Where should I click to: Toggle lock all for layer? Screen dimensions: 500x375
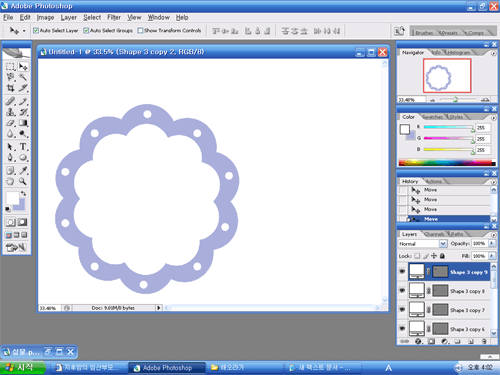(x=442, y=256)
